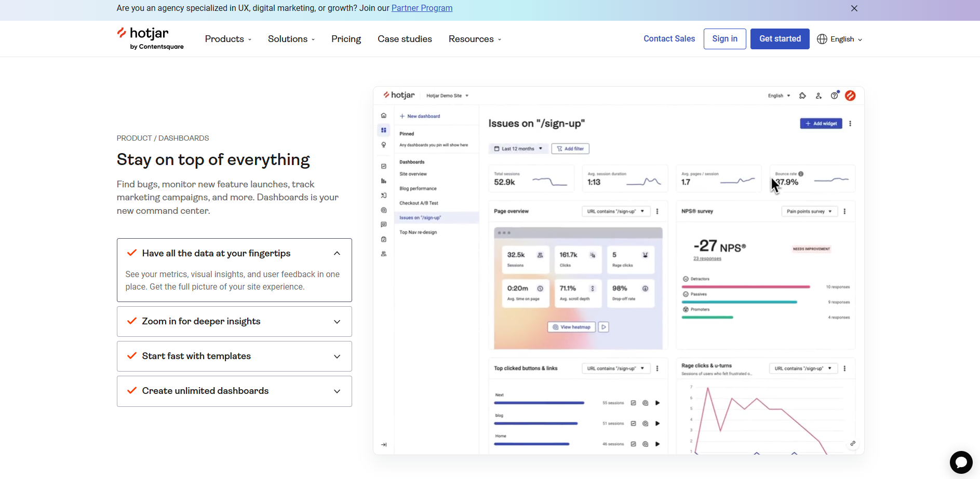980x479 pixels.
Task: Select the dashboards icon in demo sidebar
Action: click(x=384, y=130)
